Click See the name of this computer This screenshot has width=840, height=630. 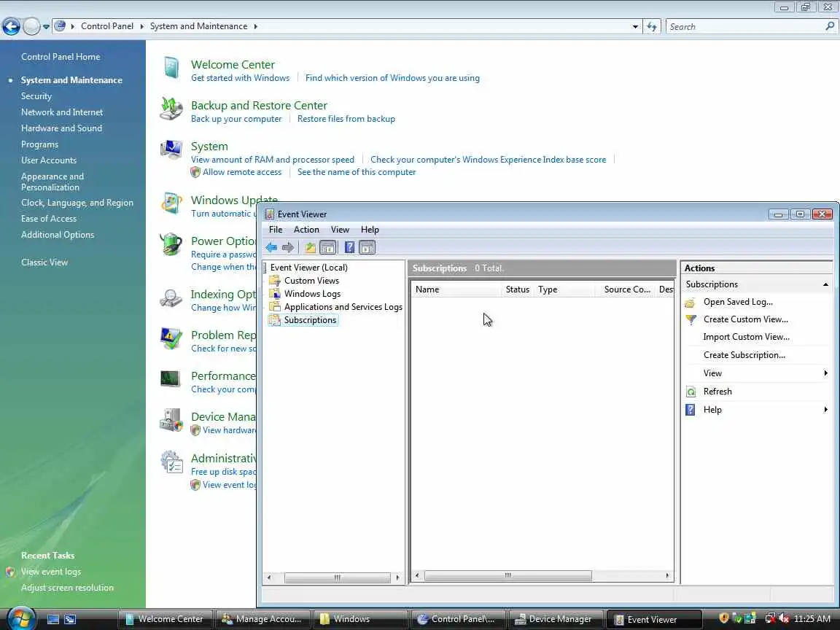(357, 172)
